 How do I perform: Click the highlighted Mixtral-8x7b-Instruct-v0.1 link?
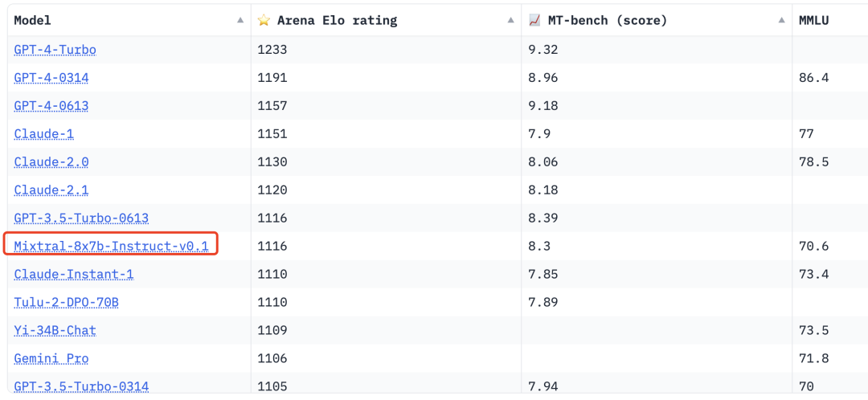[111, 246]
